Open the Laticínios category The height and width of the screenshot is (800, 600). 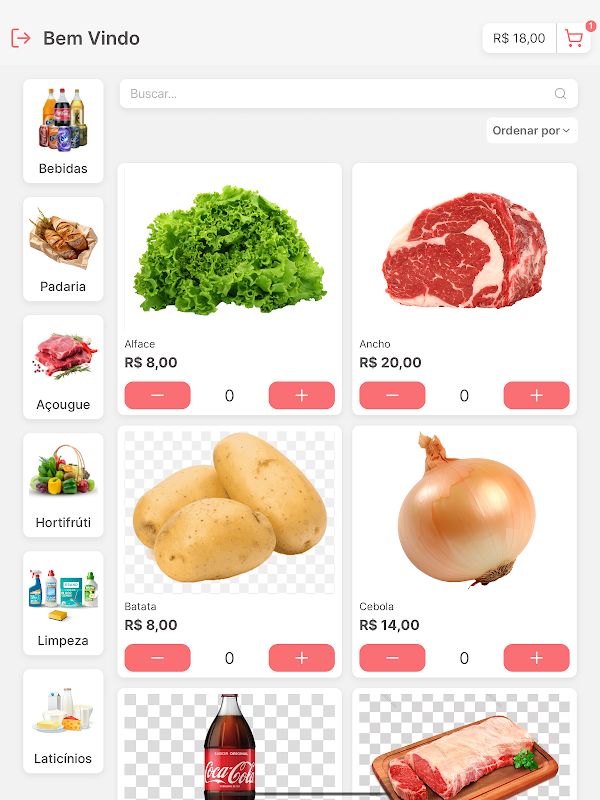(63, 721)
